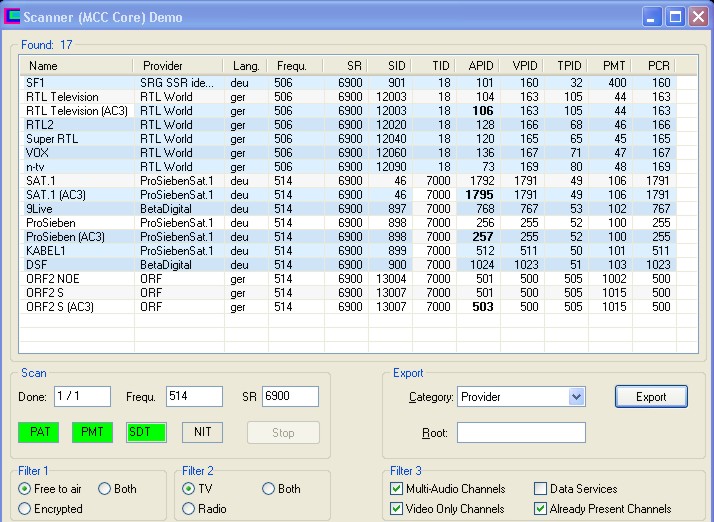Toggle the Multi-Audio Channels checkbox
This screenshot has width=714, height=522.
396,489
